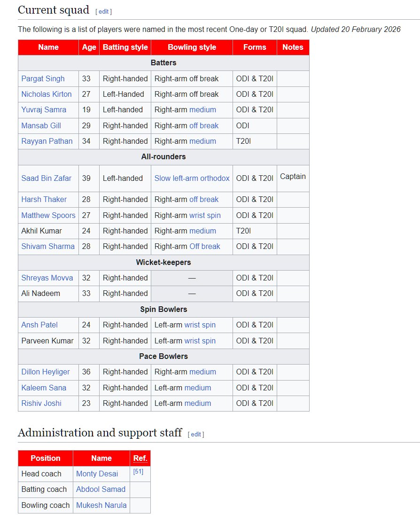Follow citation reference 51
Screen dimensions: 420x521
(x=138, y=472)
